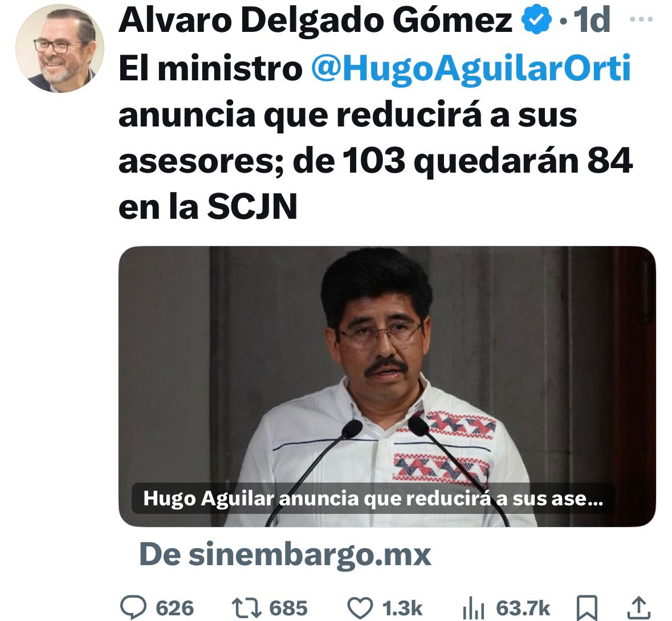Screen dimensions: 672x621
Task: Click the 1.3k likes count
Action: [402, 608]
